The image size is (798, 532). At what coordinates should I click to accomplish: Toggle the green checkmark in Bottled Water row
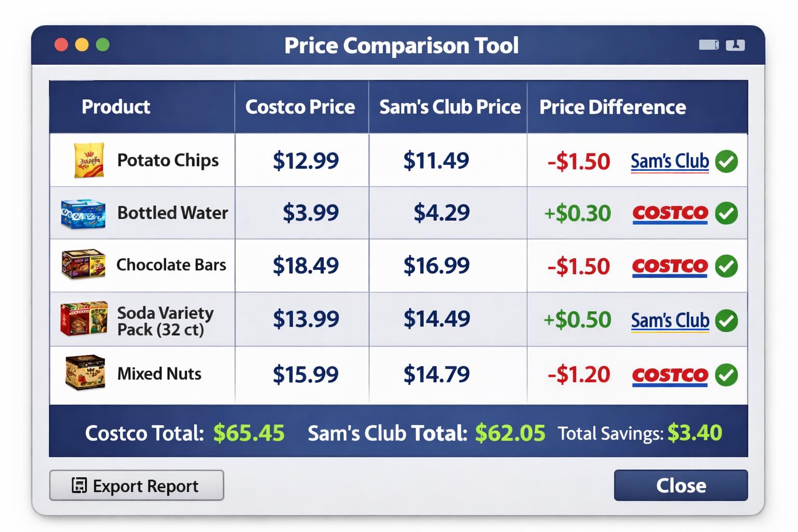726,213
